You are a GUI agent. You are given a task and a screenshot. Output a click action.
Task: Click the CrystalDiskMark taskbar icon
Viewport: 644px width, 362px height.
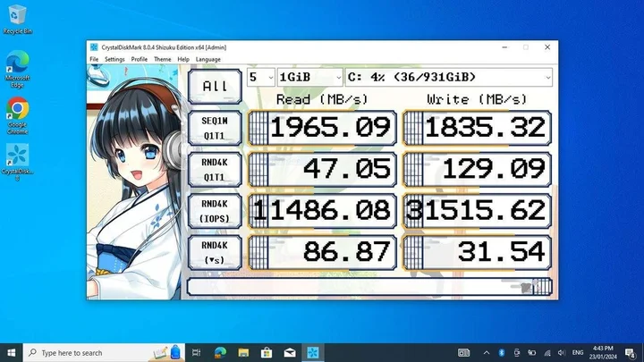[x=313, y=352]
